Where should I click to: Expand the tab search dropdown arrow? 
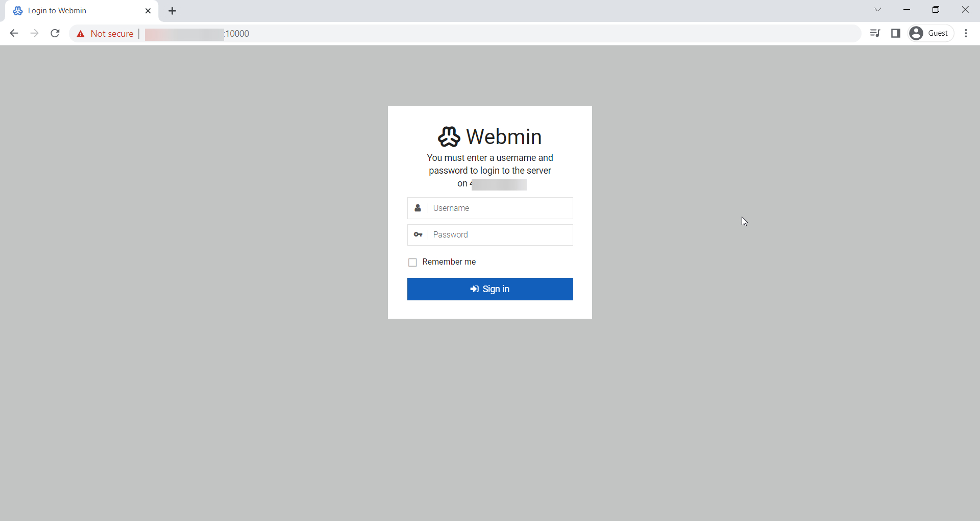pos(878,10)
